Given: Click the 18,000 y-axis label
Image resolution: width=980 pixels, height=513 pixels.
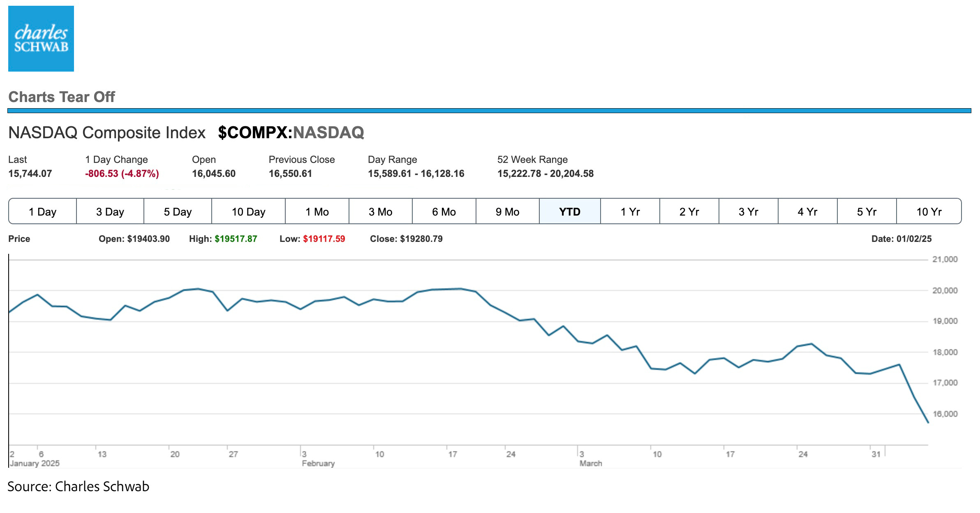Looking at the screenshot, I should click(945, 352).
